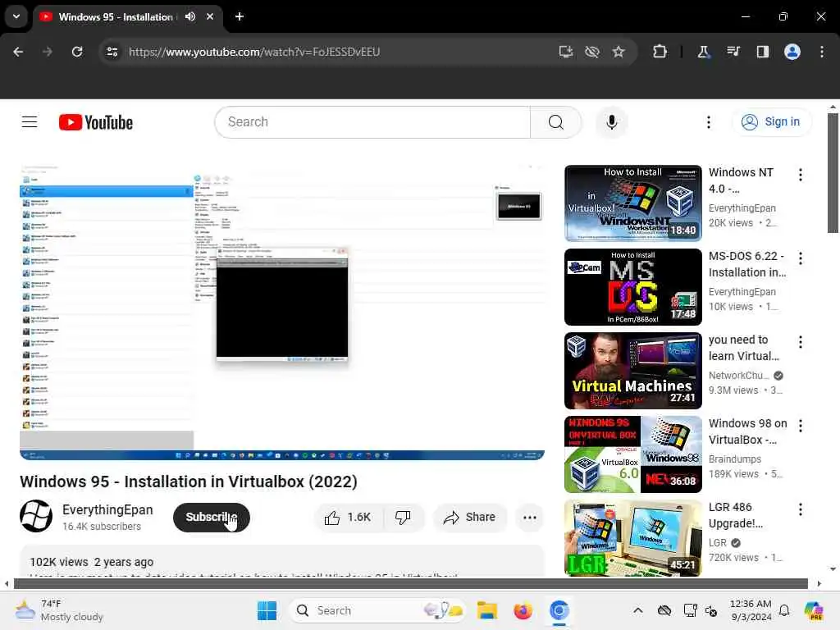Open options menu for Windows 98 video
Image resolution: width=840 pixels, height=630 pixels.
[801, 426]
